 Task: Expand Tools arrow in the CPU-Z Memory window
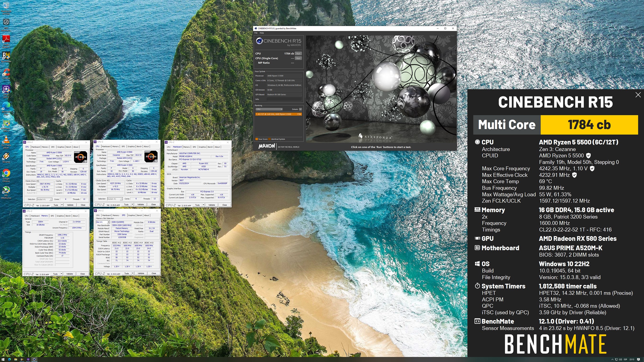click(x=61, y=274)
